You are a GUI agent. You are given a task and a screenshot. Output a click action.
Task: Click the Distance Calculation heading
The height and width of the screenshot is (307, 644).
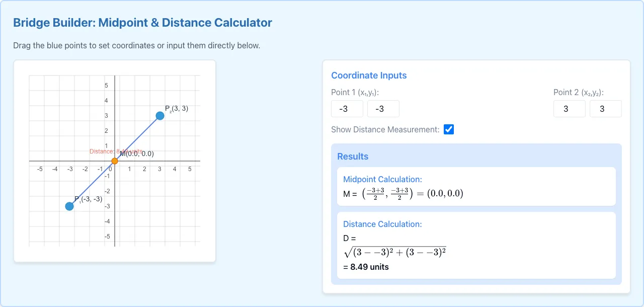click(x=382, y=224)
